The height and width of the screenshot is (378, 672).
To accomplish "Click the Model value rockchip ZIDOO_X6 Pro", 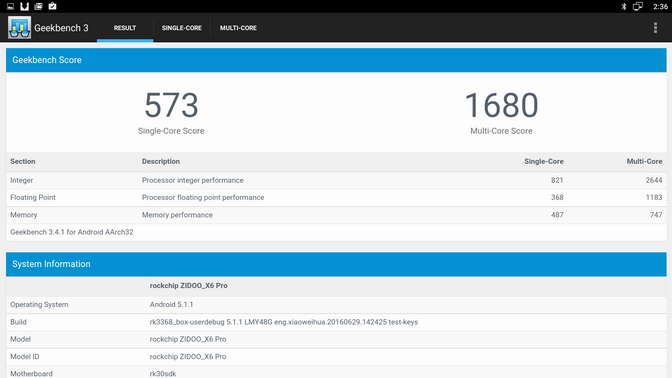I will 188,339.
